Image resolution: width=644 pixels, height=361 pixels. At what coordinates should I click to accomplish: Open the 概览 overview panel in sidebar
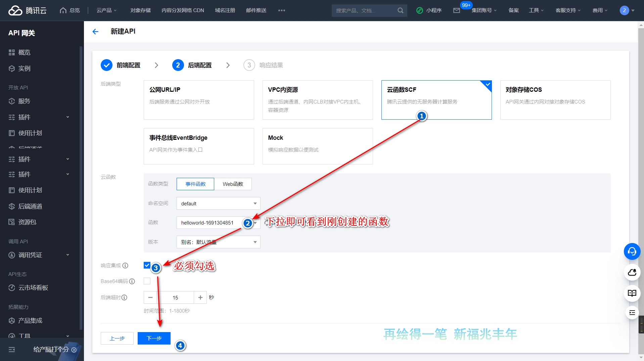pos(24,52)
